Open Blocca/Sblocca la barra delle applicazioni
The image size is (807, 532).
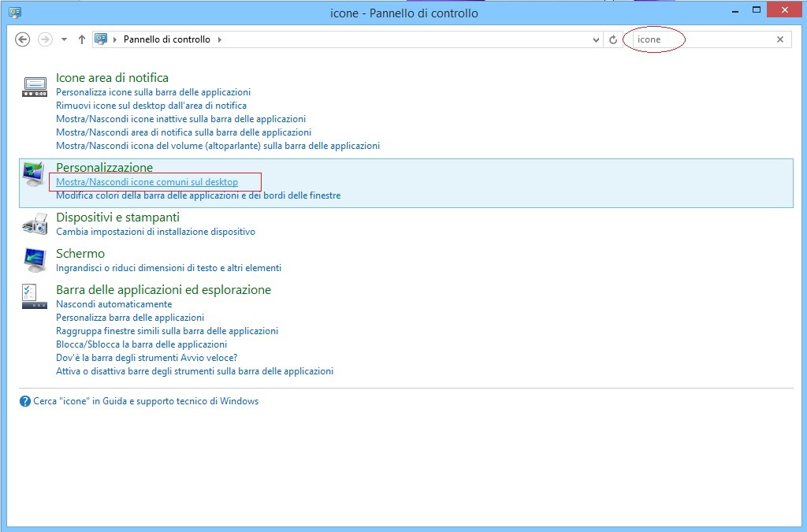142,344
